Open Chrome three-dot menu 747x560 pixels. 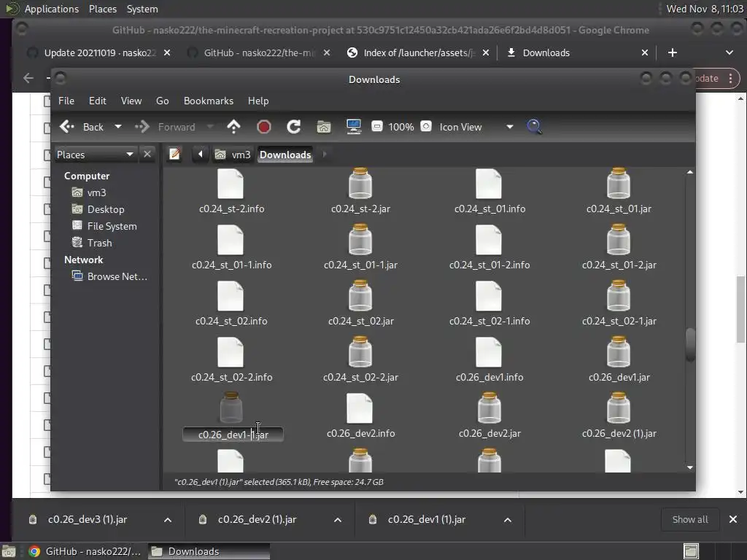(x=730, y=79)
